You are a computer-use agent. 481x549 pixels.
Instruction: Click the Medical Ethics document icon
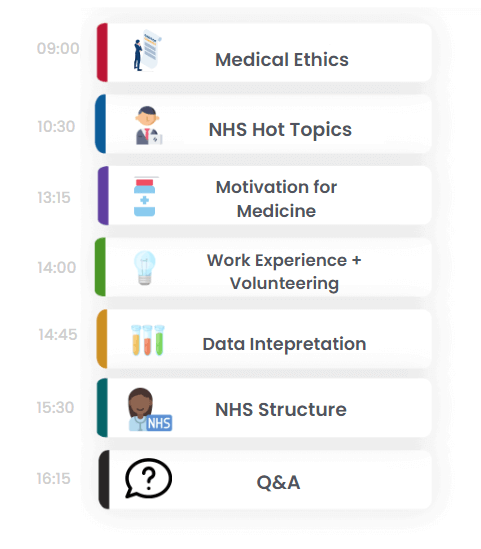coord(147,50)
